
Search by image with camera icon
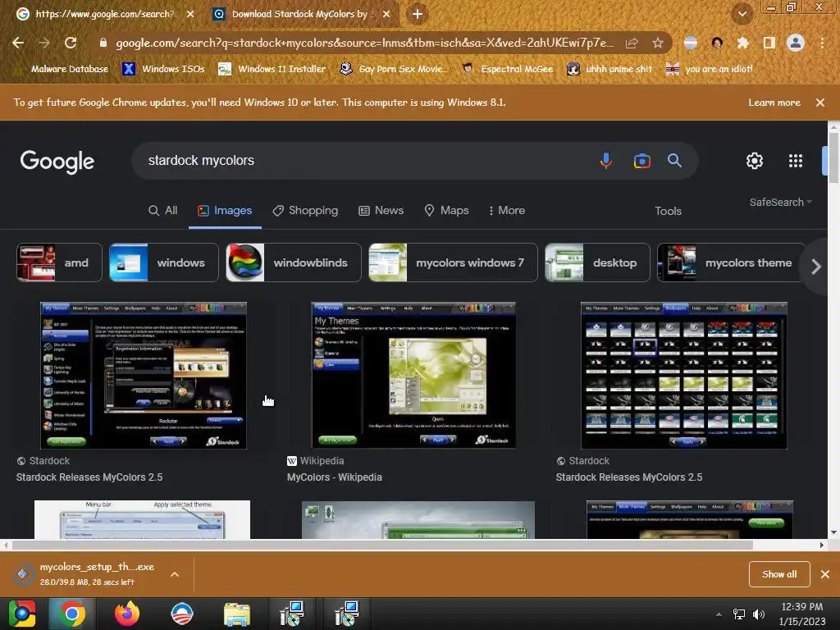tap(641, 161)
